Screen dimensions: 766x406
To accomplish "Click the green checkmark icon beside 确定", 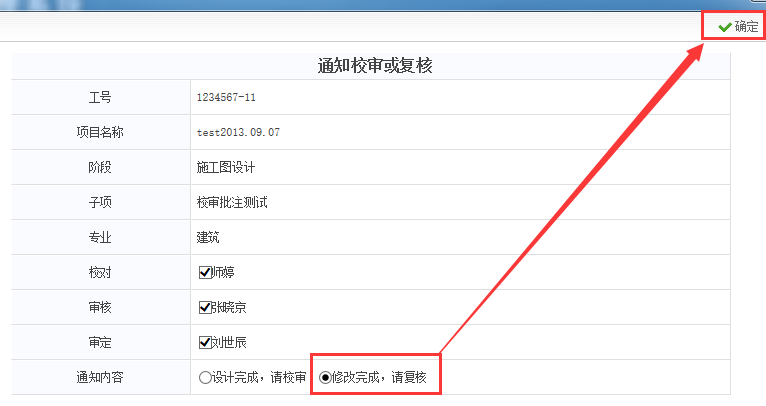I will 724,27.
